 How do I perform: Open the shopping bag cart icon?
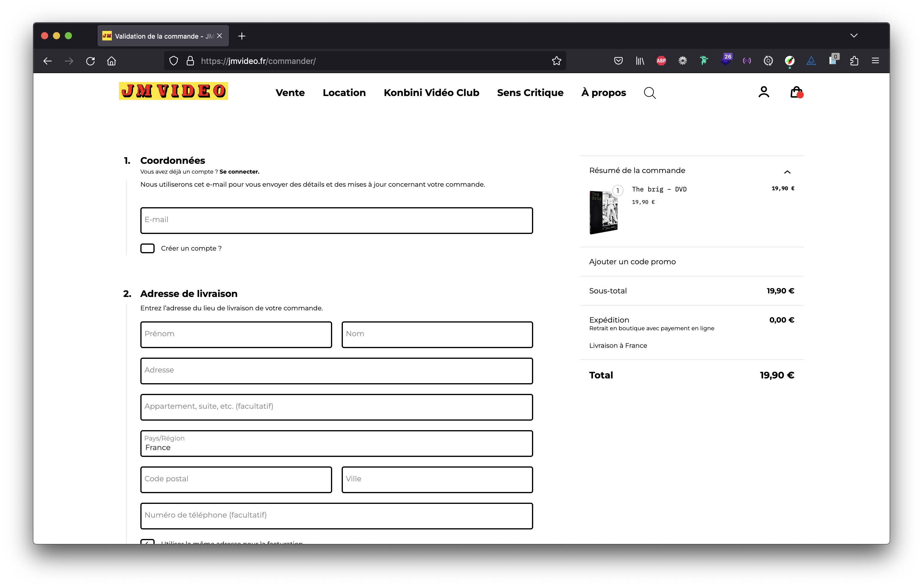(797, 92)
